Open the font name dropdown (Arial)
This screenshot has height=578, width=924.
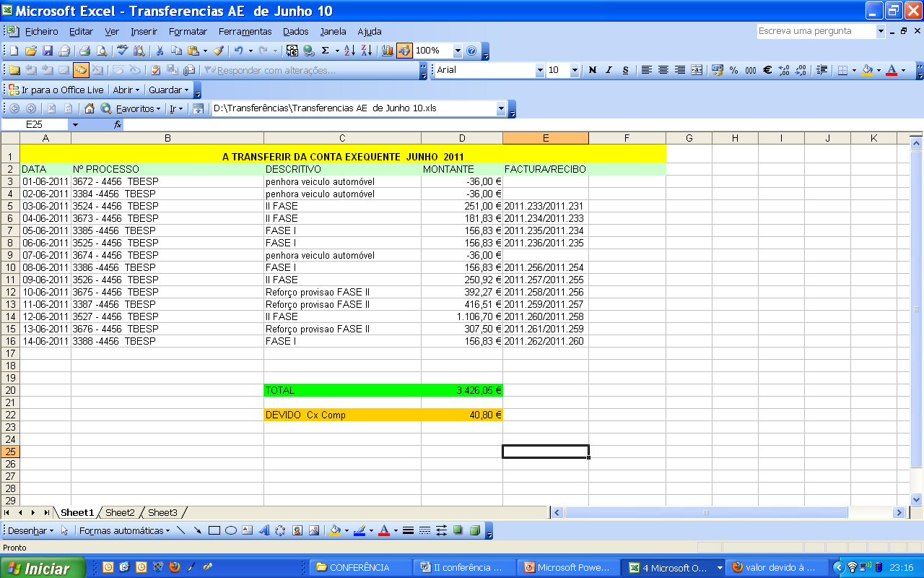(x=540, y=70)
